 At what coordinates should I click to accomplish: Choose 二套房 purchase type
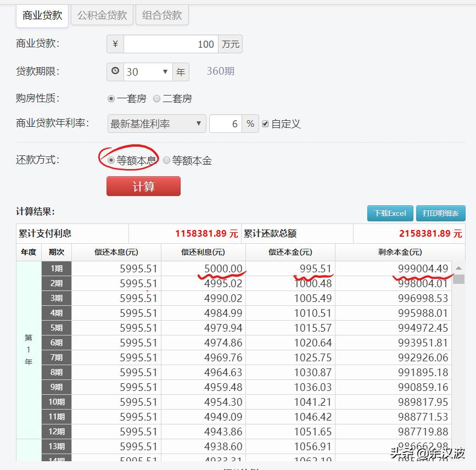157,99
